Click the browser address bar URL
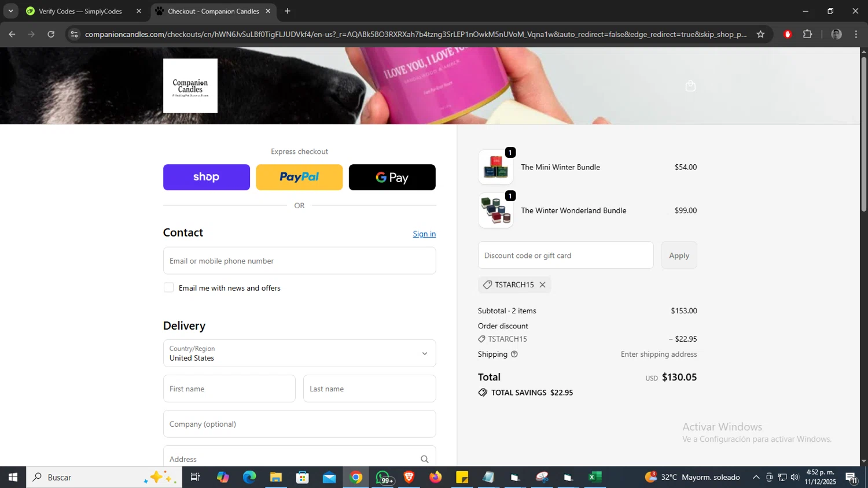Image resolution: width=868 pixels, height=488 pixels. coord(415,34)
